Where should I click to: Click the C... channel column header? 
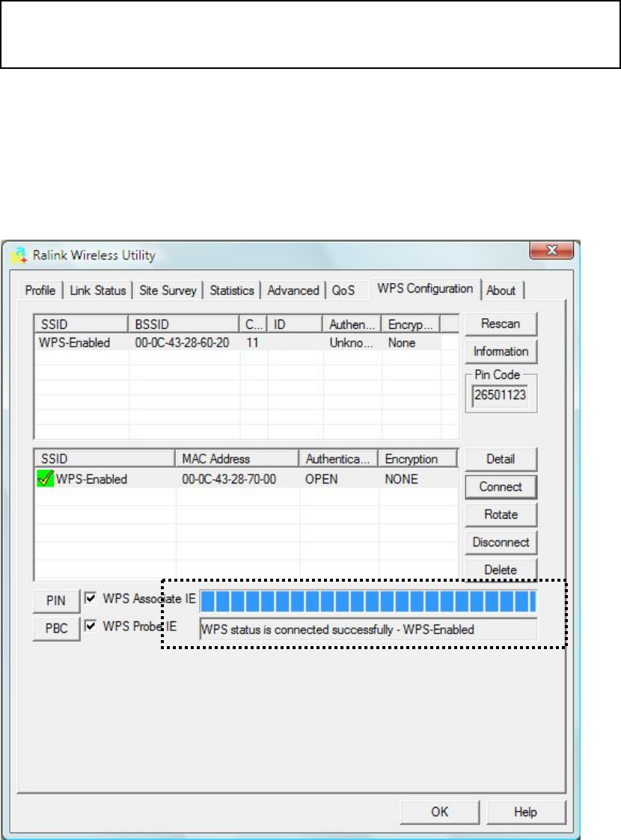(x=253, y=324)
